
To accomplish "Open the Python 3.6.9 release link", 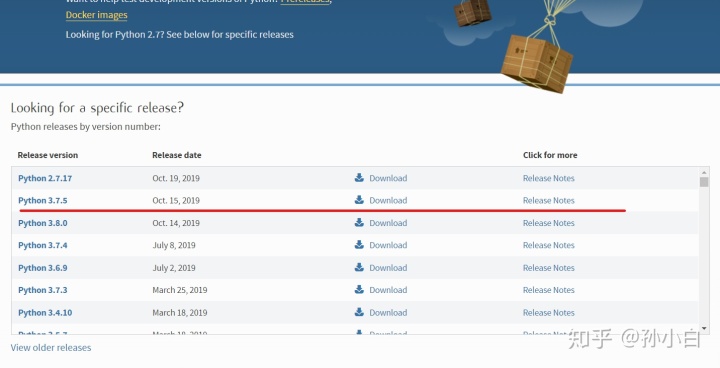I will [43, 268].
